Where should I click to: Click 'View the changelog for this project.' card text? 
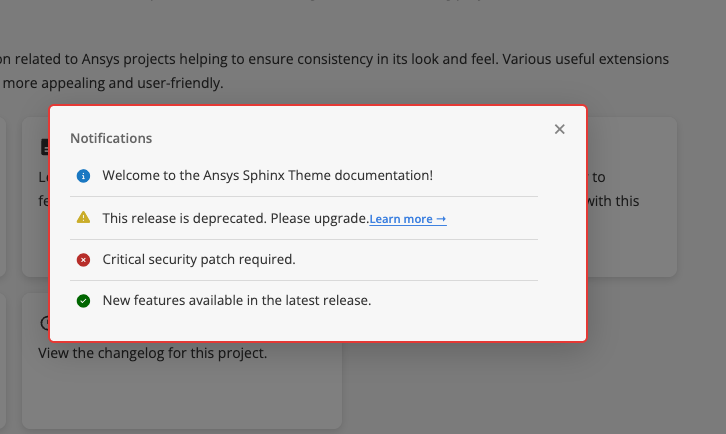153,353
